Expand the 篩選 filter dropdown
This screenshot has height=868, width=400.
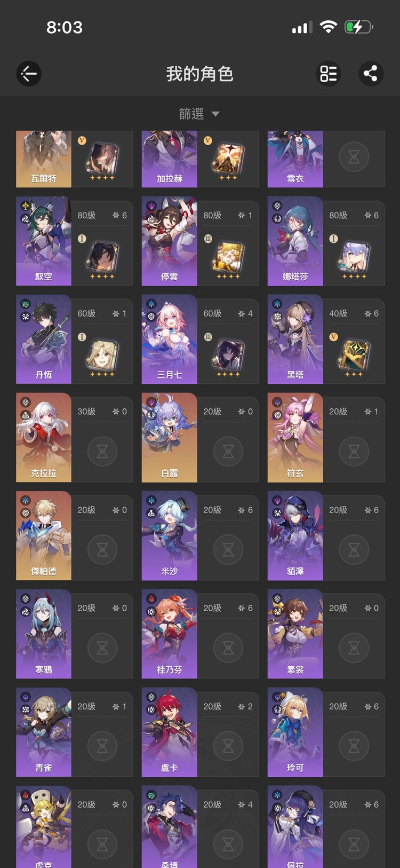point(199,114)
